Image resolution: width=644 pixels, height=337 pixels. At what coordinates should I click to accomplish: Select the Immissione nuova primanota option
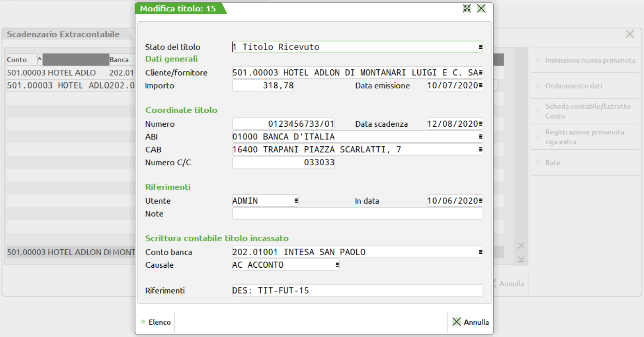(589, 60)
